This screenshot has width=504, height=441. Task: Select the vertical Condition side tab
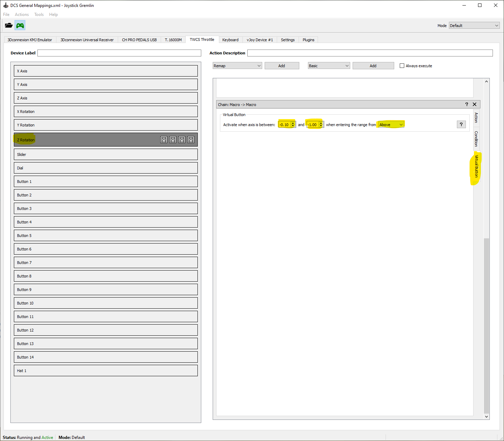pyautogui.click(x=477, y=139)
